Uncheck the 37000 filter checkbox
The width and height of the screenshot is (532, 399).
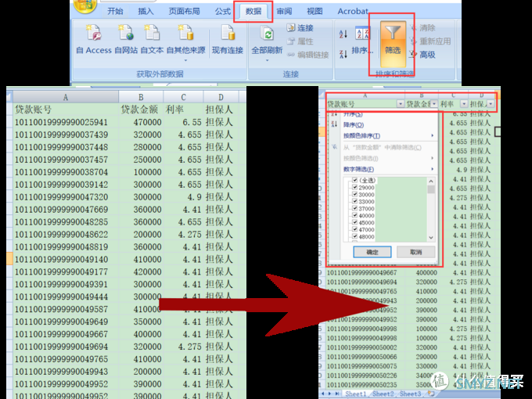tap(354, 208)
